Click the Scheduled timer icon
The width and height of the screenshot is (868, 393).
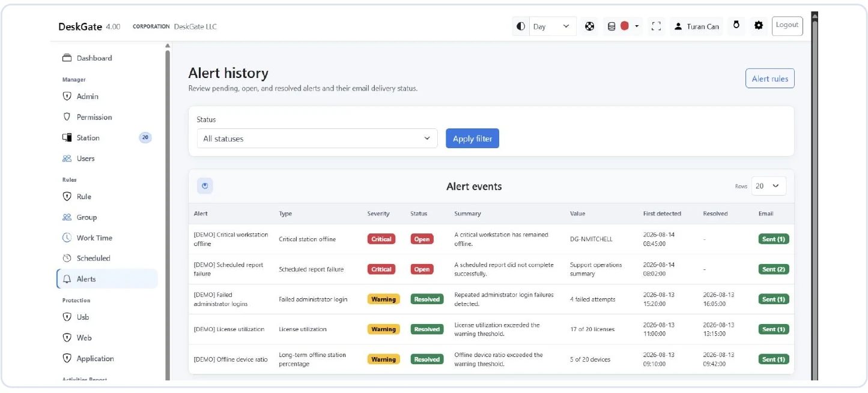pos(67,258)
